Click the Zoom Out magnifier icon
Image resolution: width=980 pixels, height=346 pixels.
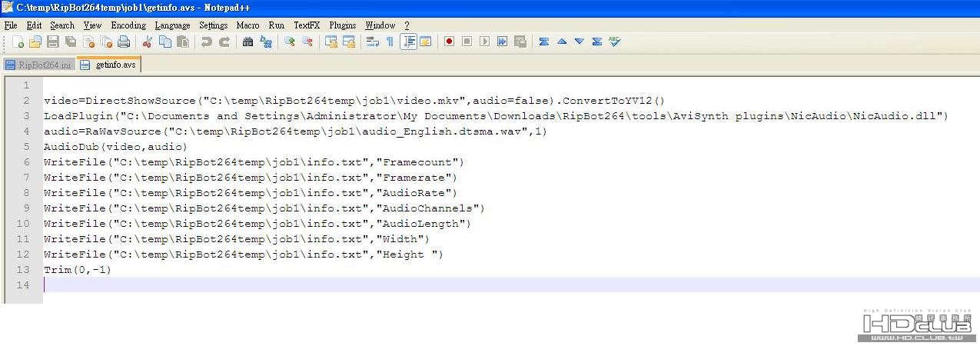tap(307, 42)
